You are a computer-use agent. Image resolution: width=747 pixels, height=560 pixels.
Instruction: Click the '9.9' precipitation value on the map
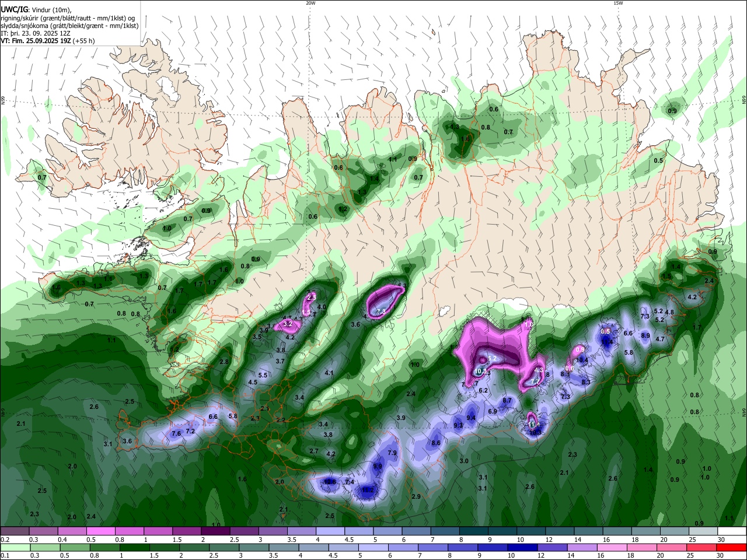[x=378, y=466]
